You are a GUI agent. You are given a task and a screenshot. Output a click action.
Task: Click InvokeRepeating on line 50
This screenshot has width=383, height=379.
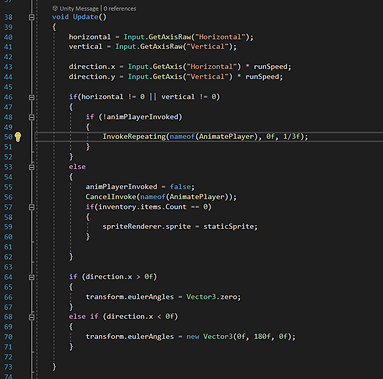click(134, 137)
